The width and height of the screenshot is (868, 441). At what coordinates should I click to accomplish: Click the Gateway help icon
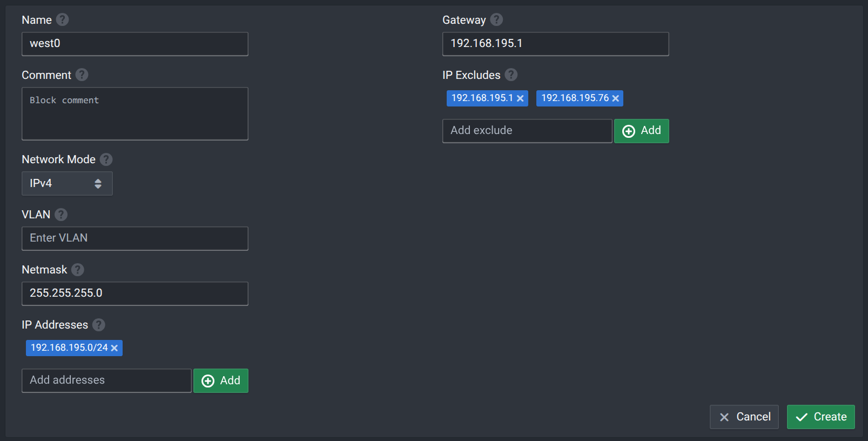[496, 20]
